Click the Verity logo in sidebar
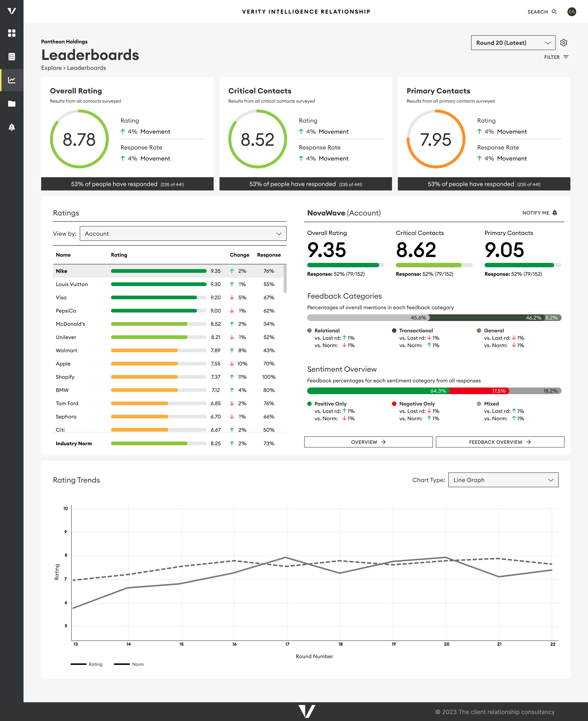 (x=12, y=11)
